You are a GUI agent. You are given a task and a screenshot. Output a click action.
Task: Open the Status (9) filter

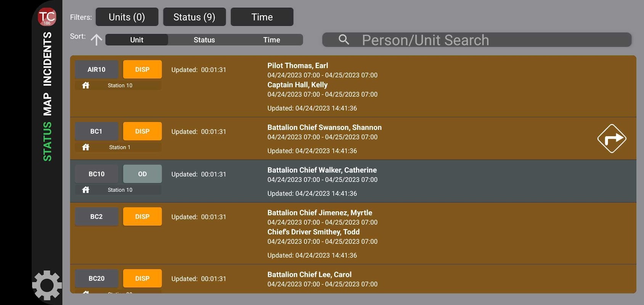[x=194, y=17]
